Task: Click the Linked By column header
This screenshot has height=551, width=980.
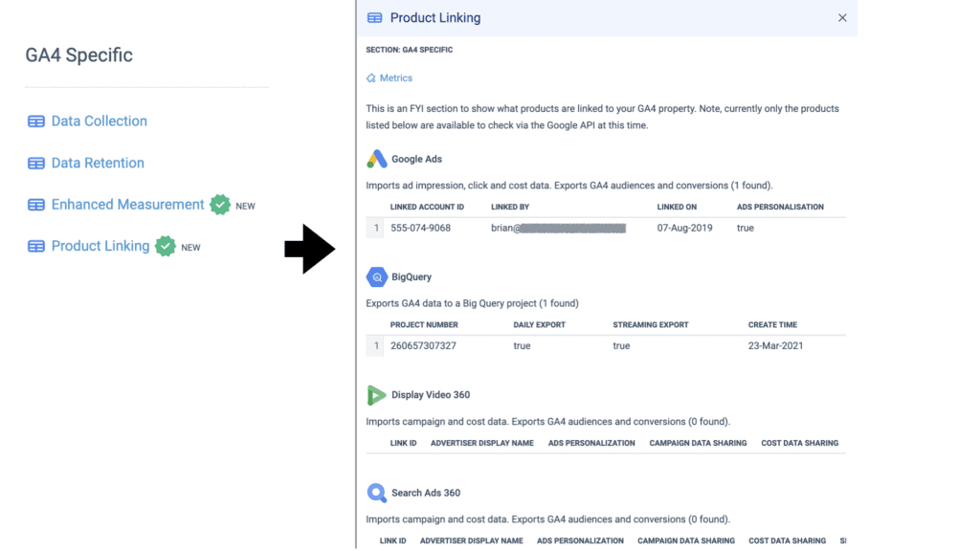Action: 510,207
